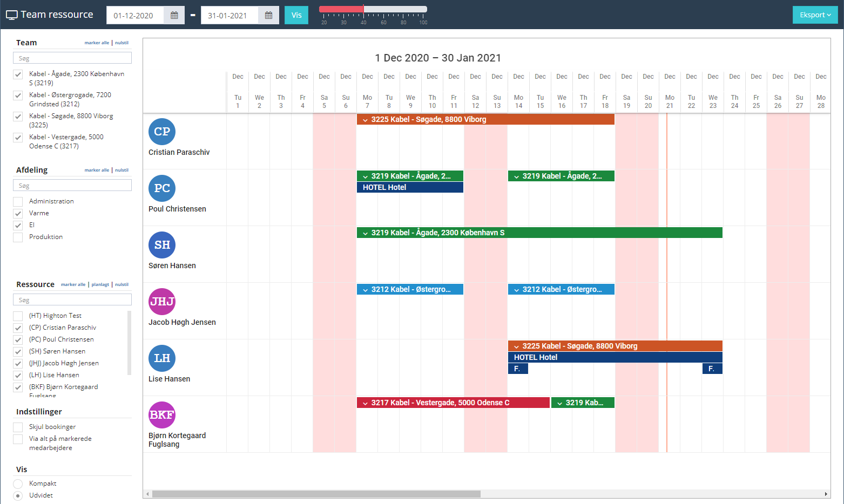Click Jacob Høgh Jensen's JHJ avatar
The image size is (844, 504).
(162, 302)
